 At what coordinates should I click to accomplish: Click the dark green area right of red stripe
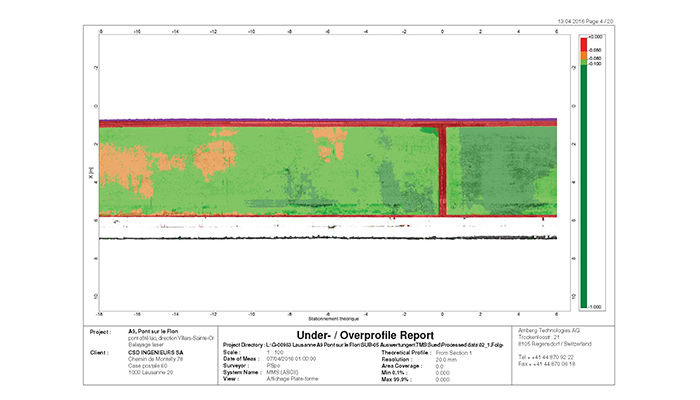500,168
